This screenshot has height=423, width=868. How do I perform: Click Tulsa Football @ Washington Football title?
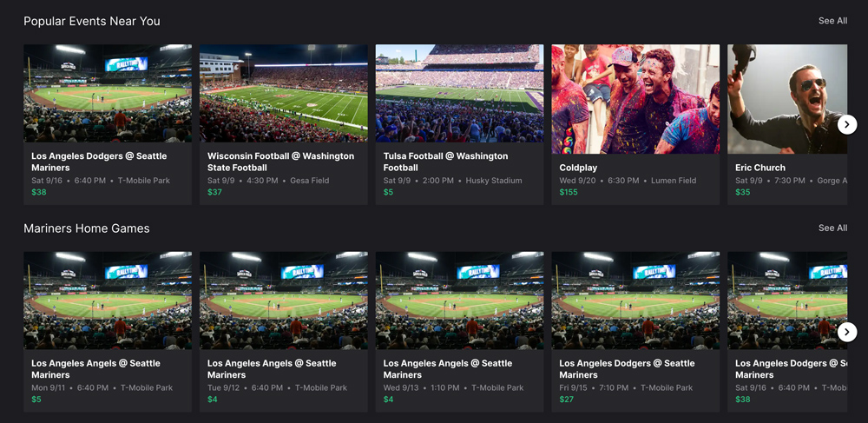(x=445, y=162)
